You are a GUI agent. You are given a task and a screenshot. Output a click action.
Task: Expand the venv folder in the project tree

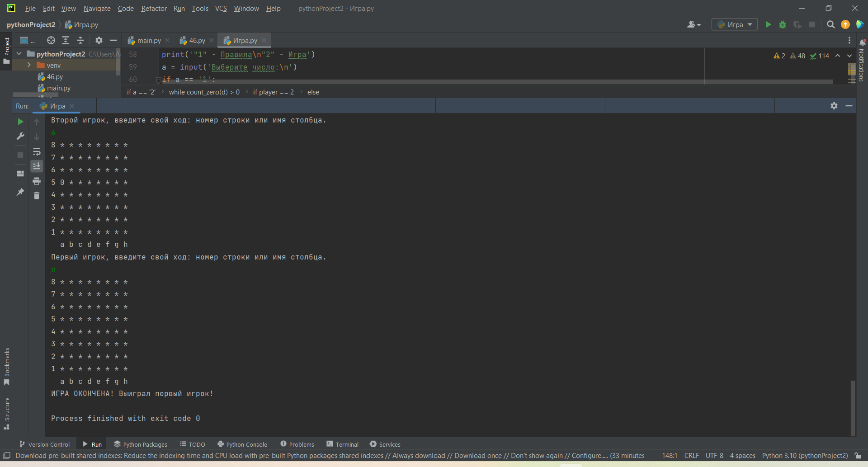click(29, 65)
